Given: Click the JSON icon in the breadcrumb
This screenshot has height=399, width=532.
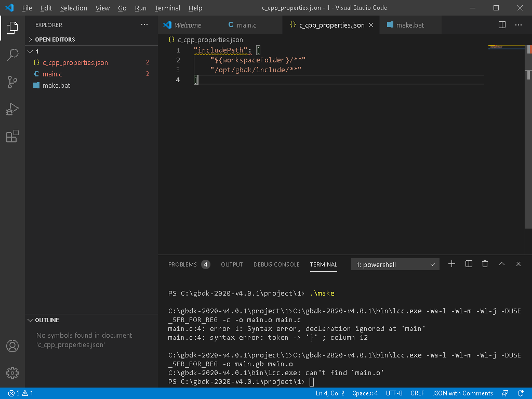Looking at the screenshot, I should [171, 39].
